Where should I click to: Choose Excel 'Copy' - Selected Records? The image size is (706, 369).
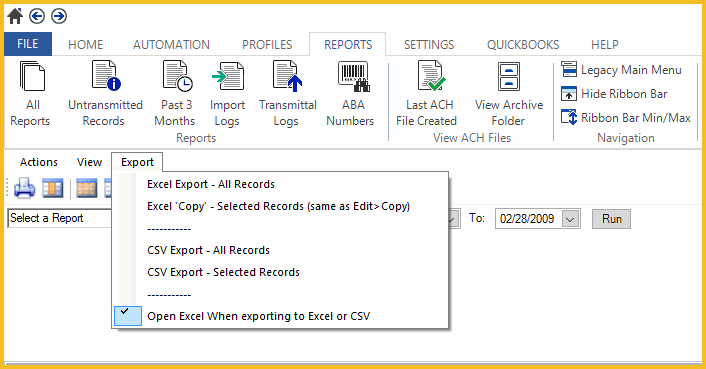pos(280,207)
